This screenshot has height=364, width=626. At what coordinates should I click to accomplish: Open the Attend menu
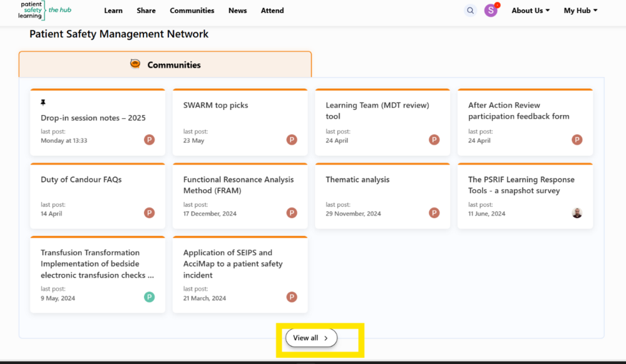pyautogui.click(x=272, y=11)
